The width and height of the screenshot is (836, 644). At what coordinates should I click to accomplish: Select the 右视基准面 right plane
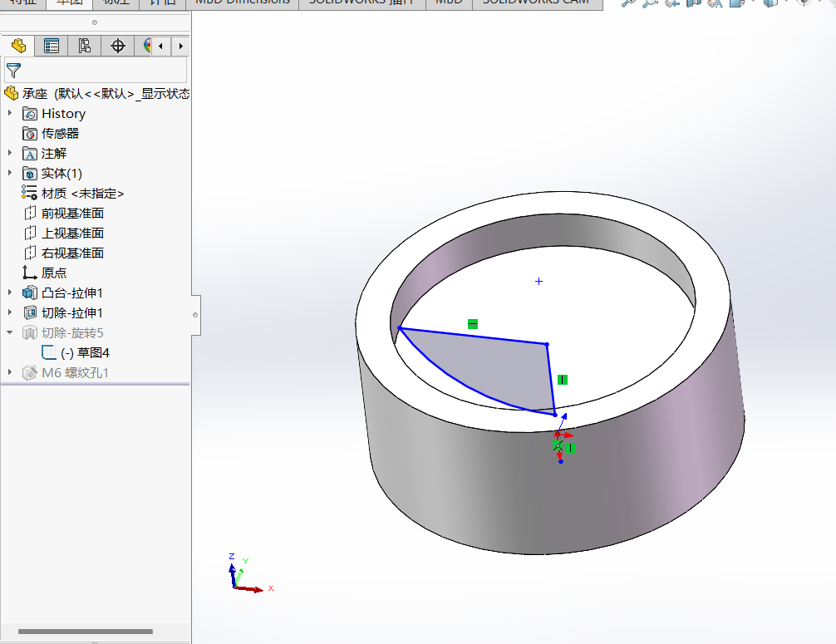[63, 253]
